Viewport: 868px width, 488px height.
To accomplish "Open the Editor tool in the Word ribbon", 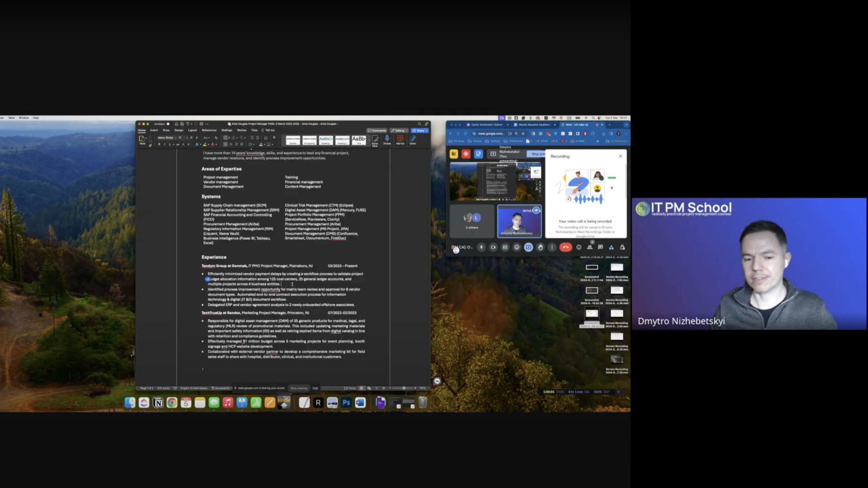I will [413, 139].
